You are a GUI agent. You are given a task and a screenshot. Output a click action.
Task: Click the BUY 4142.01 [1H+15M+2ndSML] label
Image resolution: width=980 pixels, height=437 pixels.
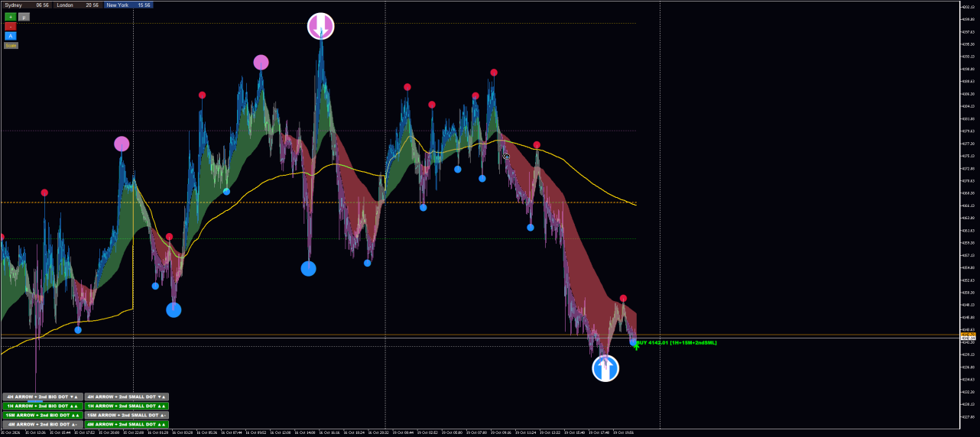(677, 343)
